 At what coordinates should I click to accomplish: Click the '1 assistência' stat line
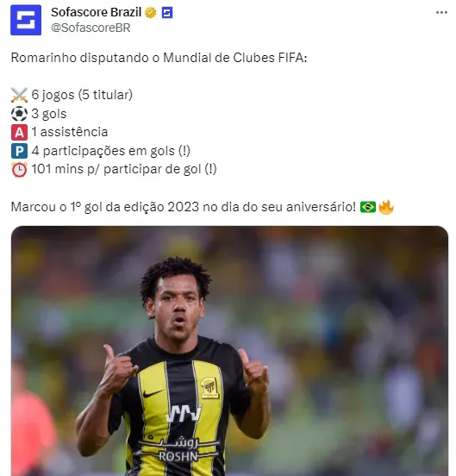click(x=70, y=132)
